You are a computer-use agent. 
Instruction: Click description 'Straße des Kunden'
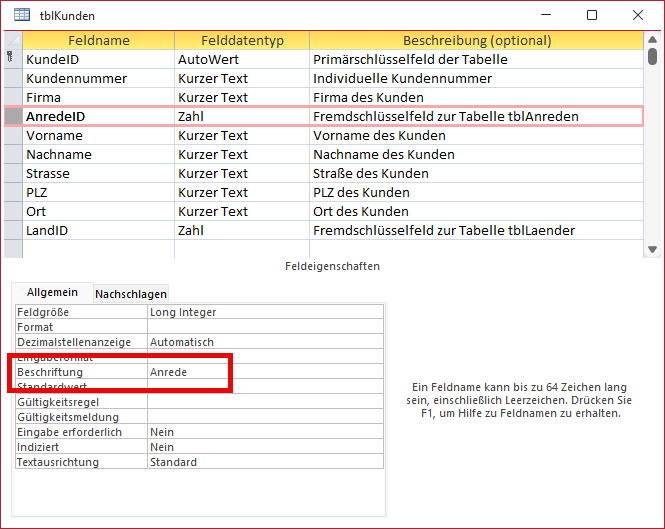click(371, 174)
